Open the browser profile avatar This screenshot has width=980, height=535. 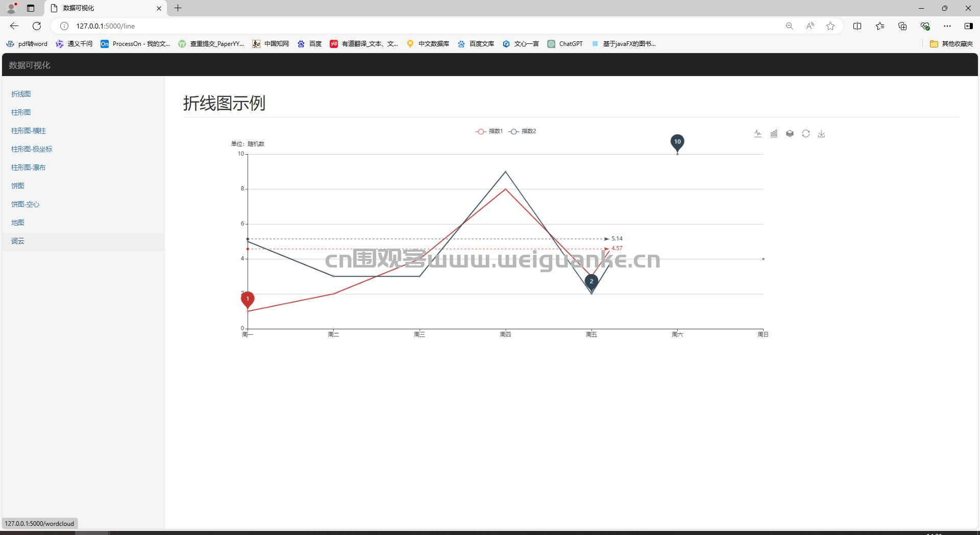(11, 8)
